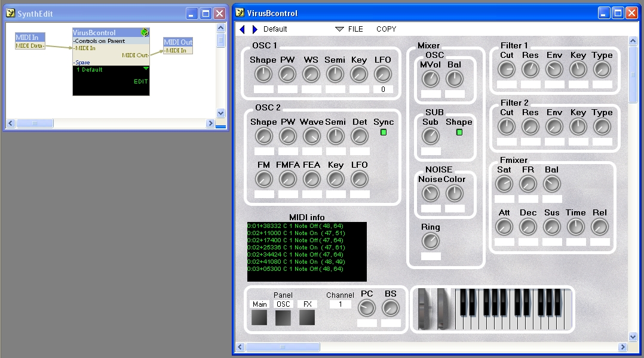Click the OSC 1 PW knob
The image size is (644, 358).
pyautogui.click(x=287, y=74)
